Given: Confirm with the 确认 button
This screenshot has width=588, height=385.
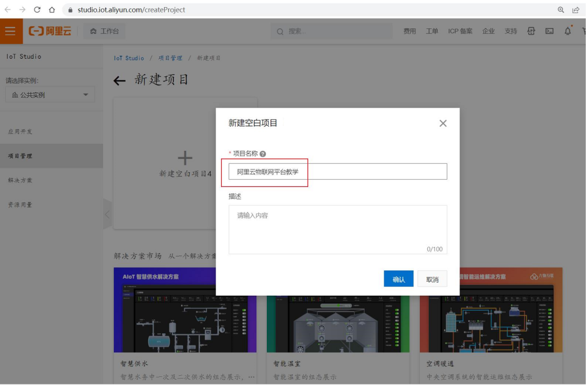Looking at the screenshot, I should click(x=399, y=279).
